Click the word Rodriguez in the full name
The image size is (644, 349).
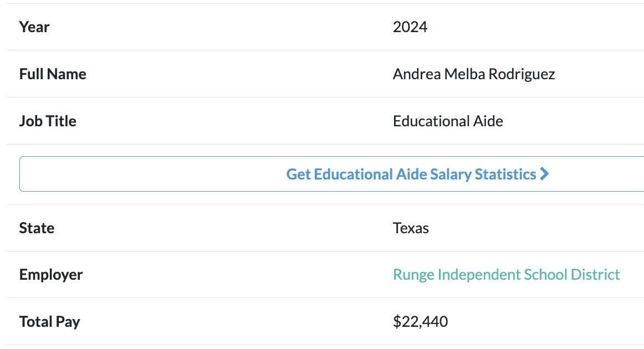click(x=523, y=74)
